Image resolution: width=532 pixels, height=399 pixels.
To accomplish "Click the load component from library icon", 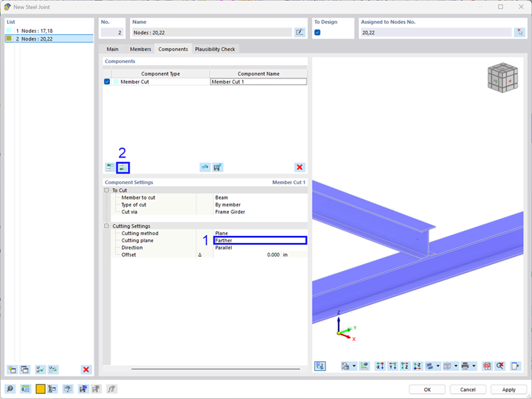I will (205, 167).
